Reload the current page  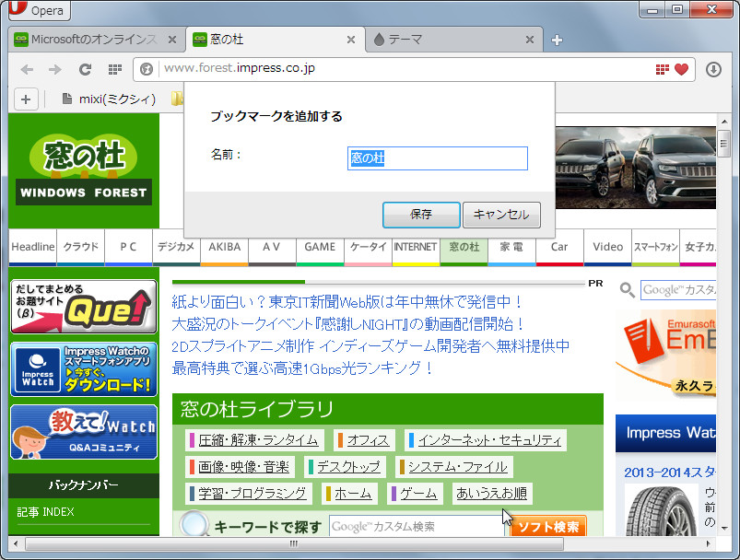point(84,68)
